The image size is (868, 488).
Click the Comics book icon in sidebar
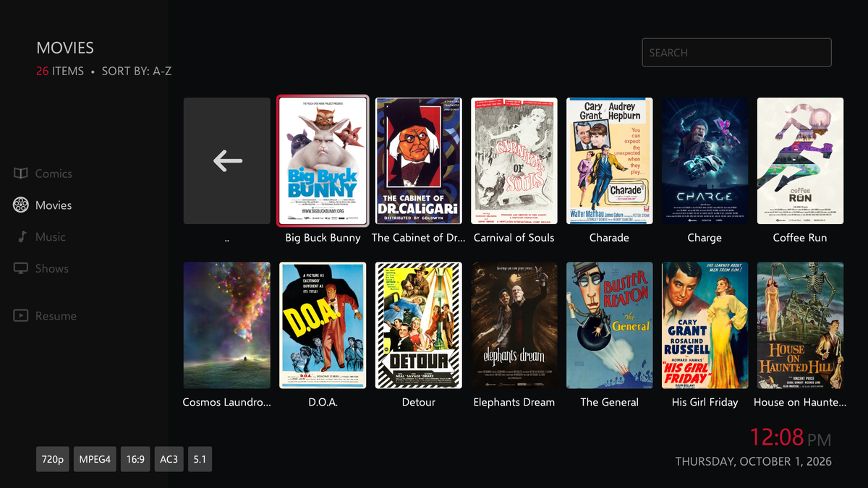coord(21,174)
